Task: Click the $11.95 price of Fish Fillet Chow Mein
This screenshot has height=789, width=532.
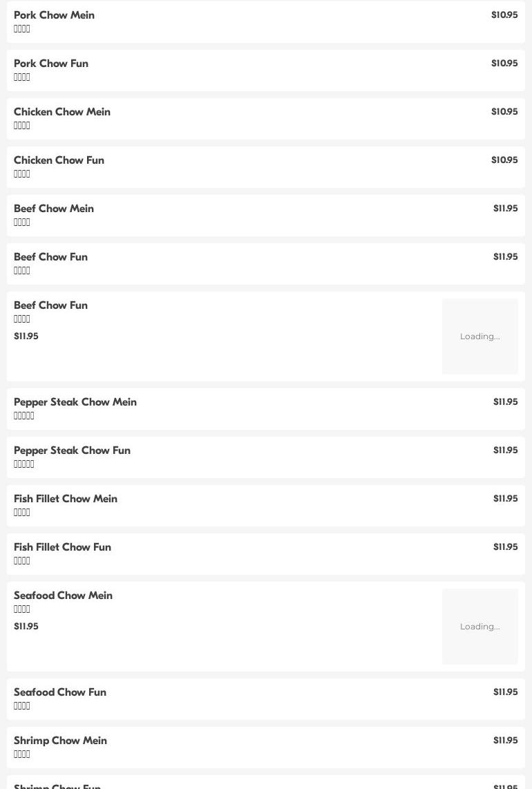Action: point(505,499)
